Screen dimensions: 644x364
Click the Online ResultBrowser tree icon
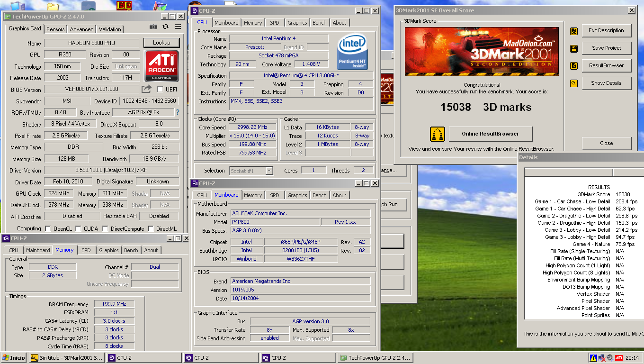(x=438, y=134)
